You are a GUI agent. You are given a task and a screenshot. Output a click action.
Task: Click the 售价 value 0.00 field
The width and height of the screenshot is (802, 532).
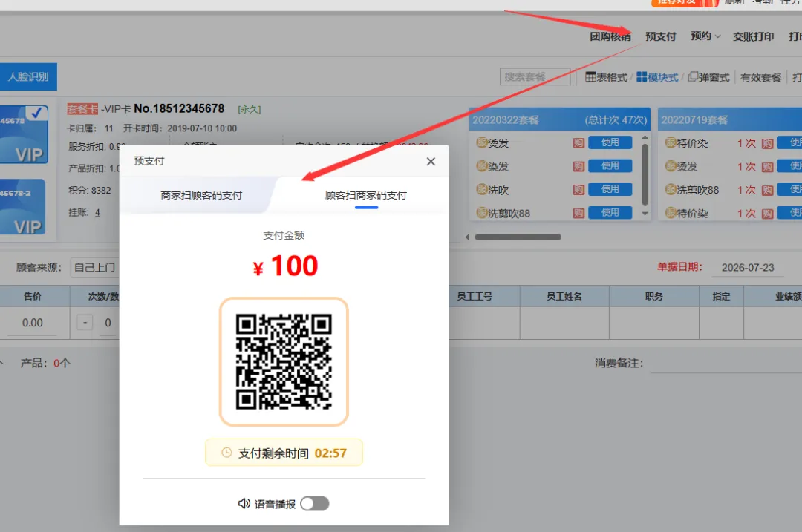point(32,323)
